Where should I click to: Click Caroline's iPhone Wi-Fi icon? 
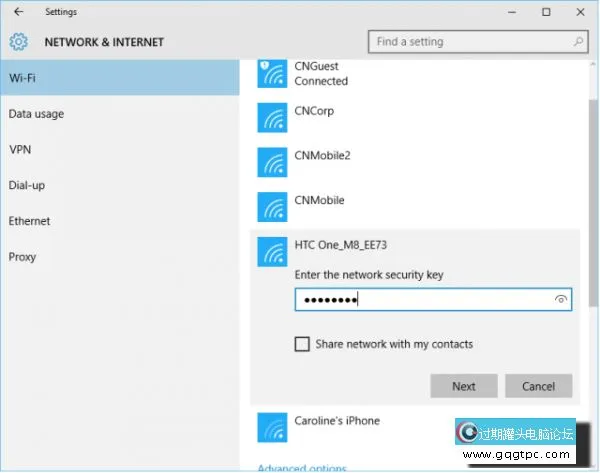pos(271,427)
